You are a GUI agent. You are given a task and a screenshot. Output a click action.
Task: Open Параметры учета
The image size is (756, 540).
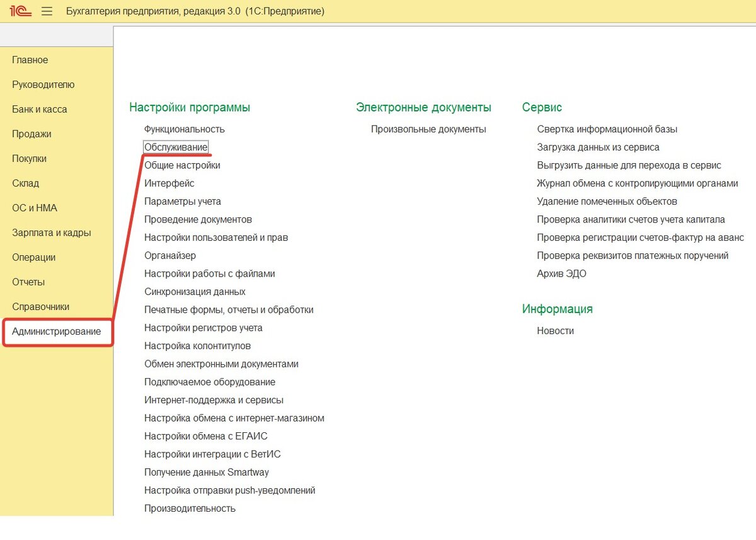(x=183, y=202)
